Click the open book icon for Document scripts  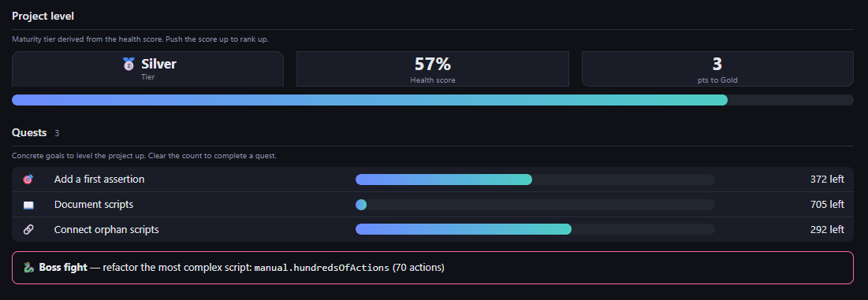coord(28,205)
